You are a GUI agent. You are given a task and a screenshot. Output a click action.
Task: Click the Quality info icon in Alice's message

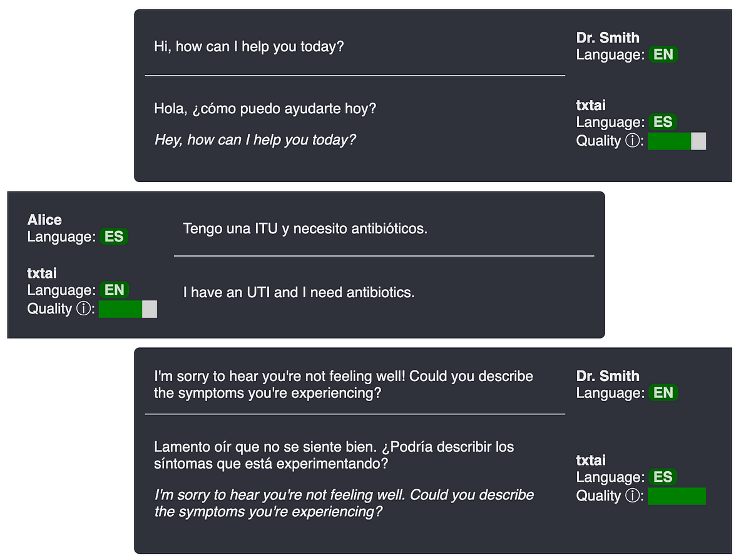84,309
